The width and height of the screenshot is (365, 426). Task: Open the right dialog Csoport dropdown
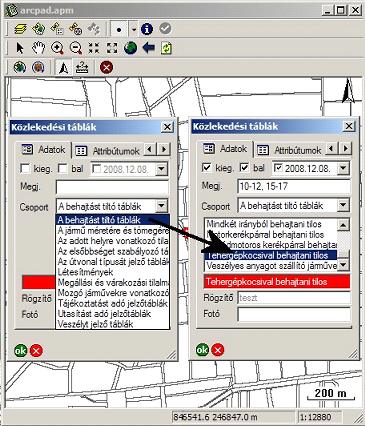pyautogui.click(x=343, y=205)
